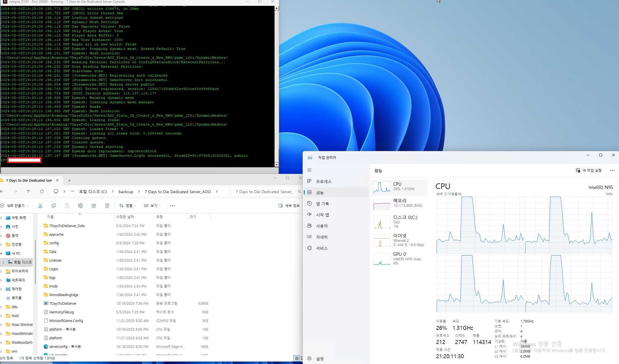
Task: Click the Delete trash icon in Explorer
Action: click(x=107, y=206)
